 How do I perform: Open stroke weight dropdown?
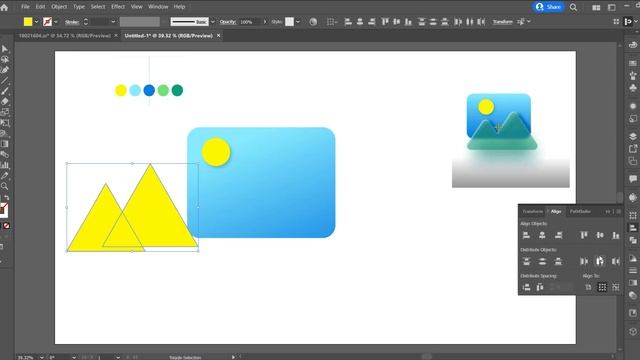point(113,22)
